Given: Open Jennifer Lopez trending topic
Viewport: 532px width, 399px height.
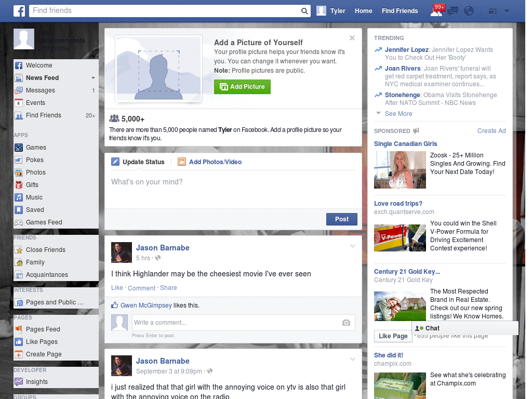Looking at the screenshot, I should 406,50.
